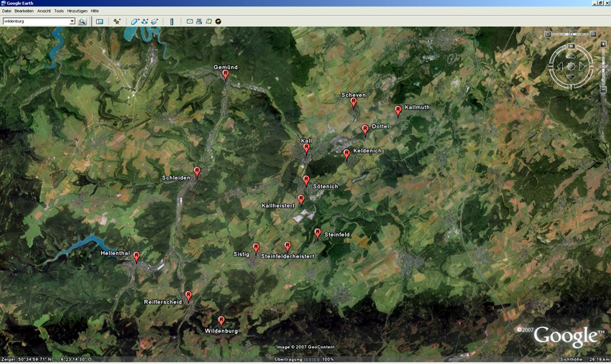Click the sky/planet switch icon
This screenshot has height=364, width=611.
click(x=219, y=22)
